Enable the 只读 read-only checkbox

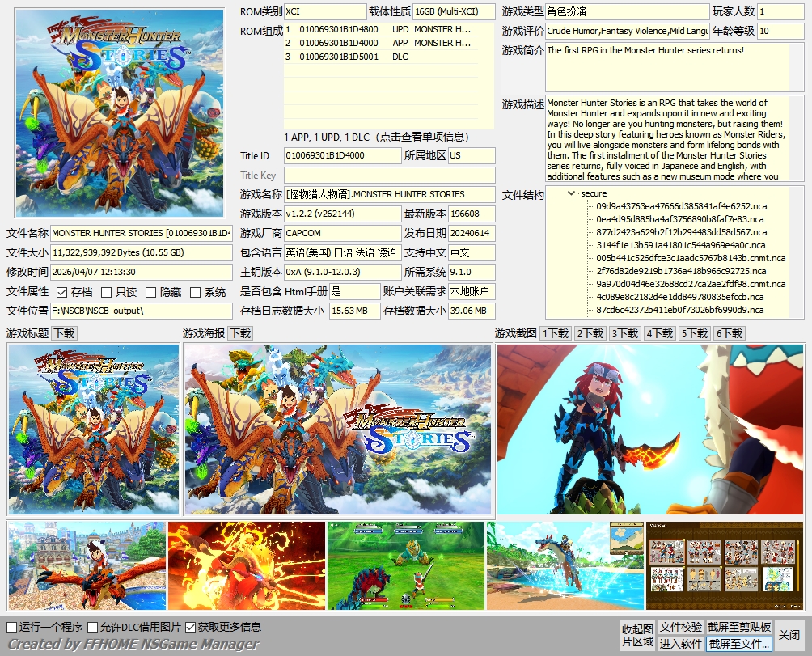pyautogui.click(x=106, y=293)
